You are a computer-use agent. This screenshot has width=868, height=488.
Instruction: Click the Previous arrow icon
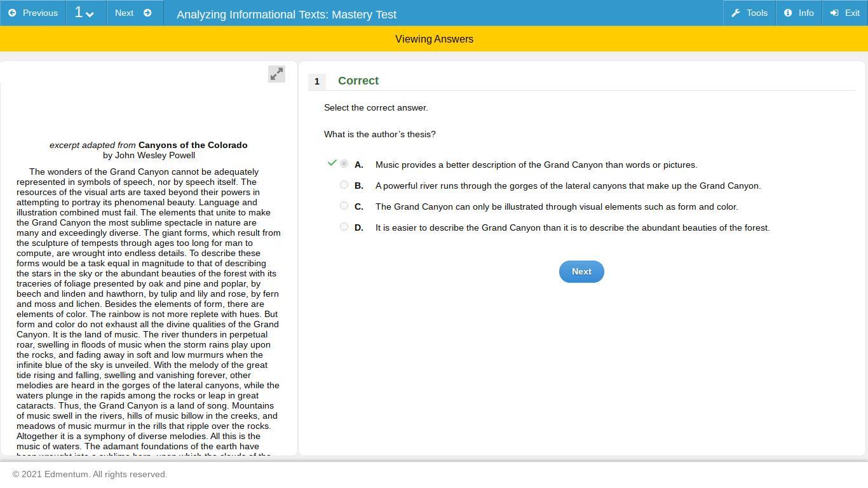coord(12,13)
